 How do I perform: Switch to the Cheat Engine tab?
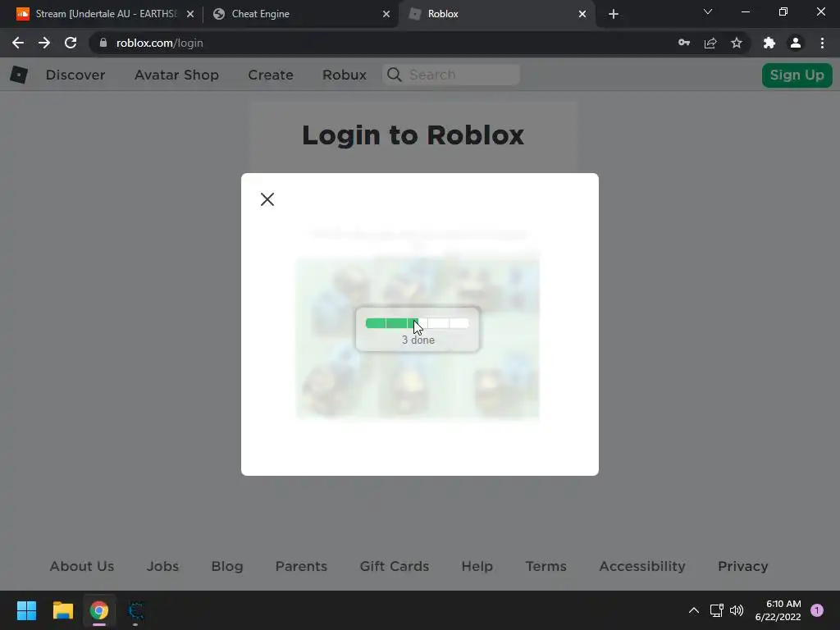[x=301, y=14]
